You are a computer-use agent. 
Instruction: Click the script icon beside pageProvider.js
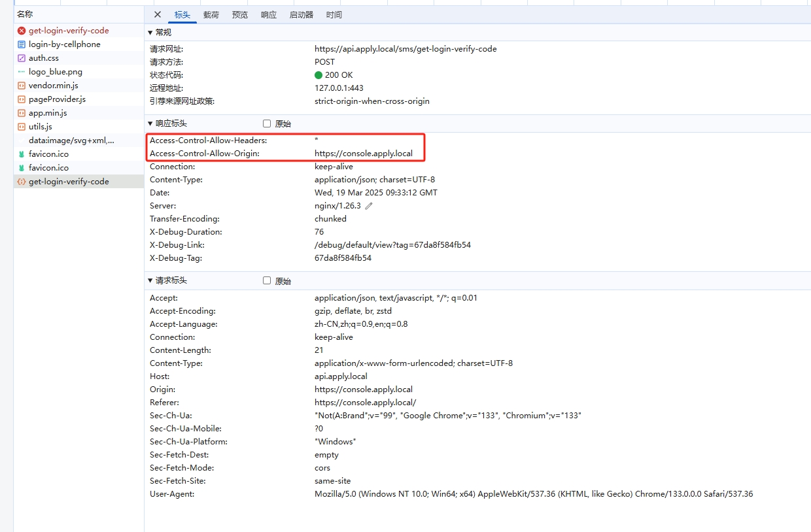(x=22, y=99)
